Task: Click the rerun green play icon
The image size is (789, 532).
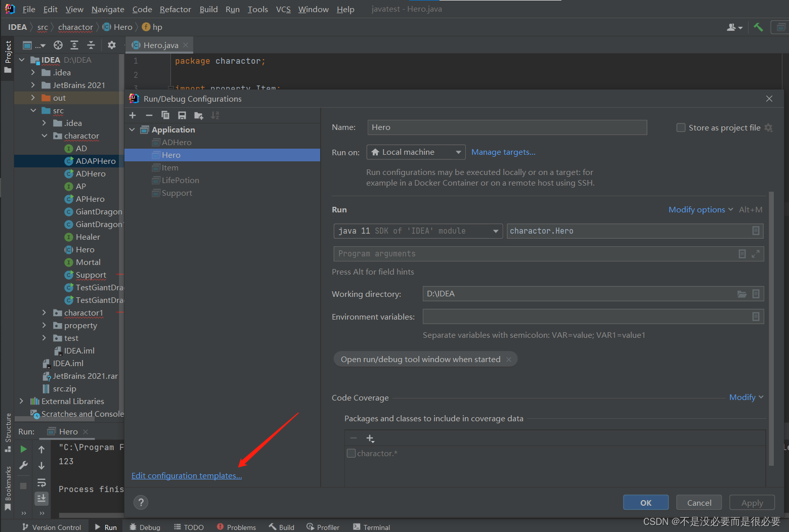Action: tap(23, 449)
